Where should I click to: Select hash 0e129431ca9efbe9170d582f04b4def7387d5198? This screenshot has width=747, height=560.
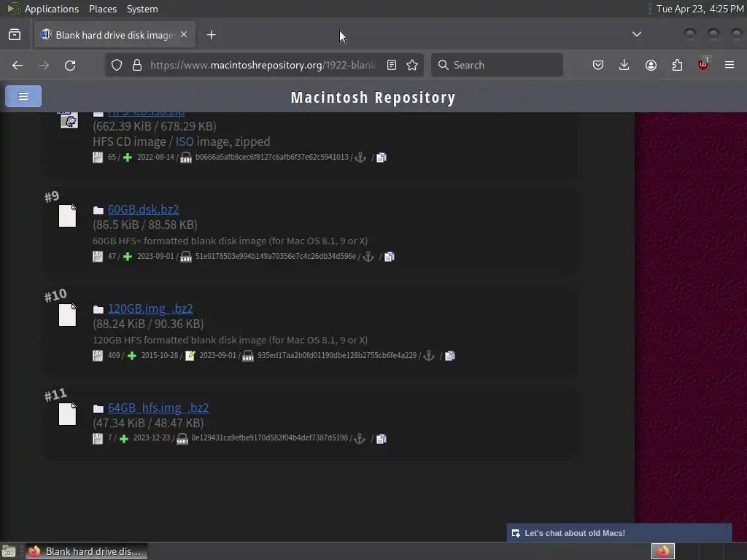pyautogui.click(x=270, y=437)
